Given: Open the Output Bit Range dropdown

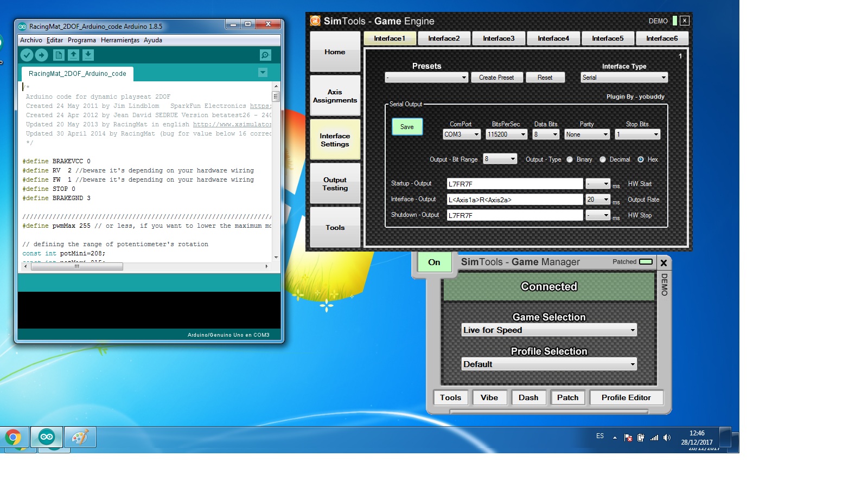Looking at the screenshot, I should click(x=500, y=159).
